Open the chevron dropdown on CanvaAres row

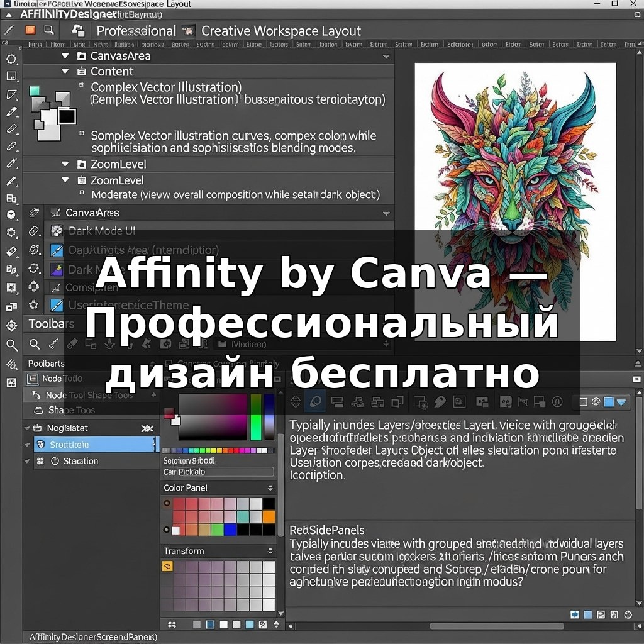point(386,213)
